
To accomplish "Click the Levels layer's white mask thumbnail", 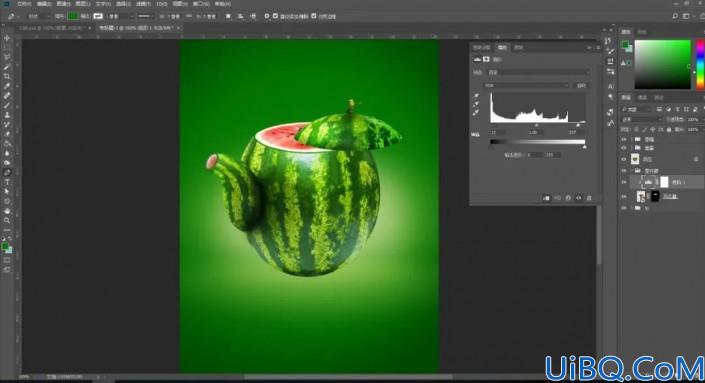I will [x=664, y=182].
